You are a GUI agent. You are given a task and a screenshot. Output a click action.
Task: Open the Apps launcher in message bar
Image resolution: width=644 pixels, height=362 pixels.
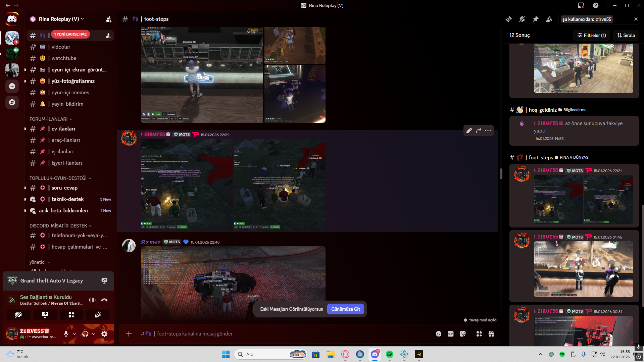[479, 334]
